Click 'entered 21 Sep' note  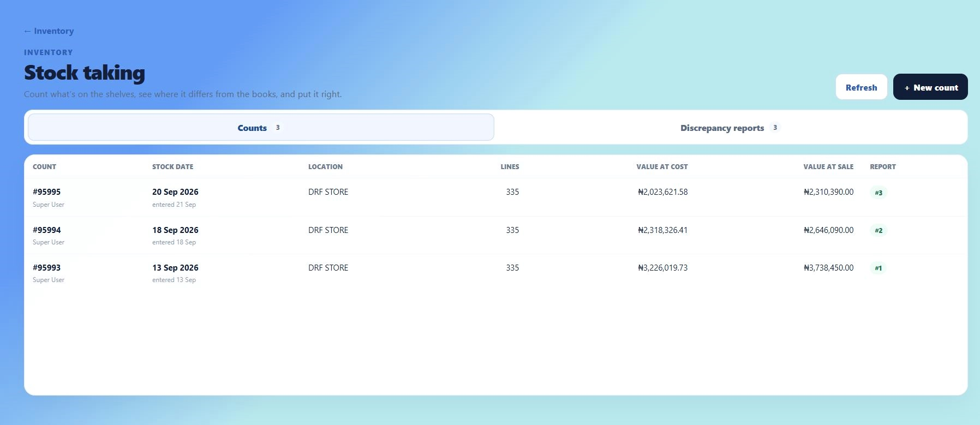click(174, 205)
